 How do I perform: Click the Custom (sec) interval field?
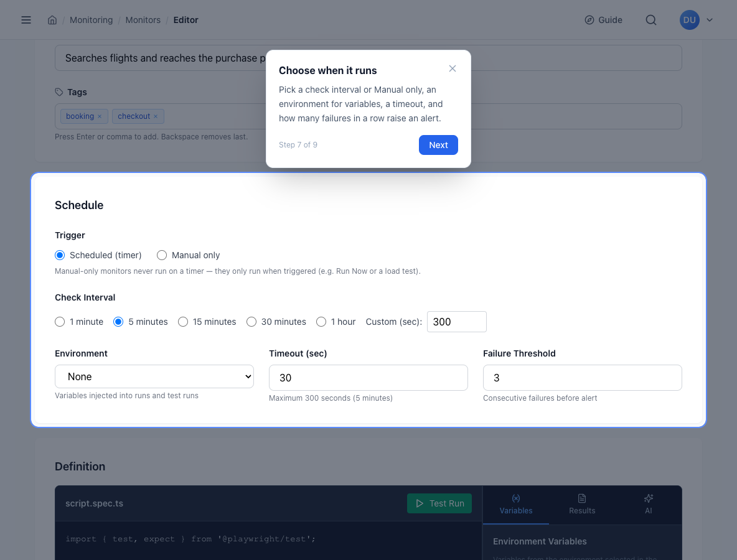tap(456, 322)
